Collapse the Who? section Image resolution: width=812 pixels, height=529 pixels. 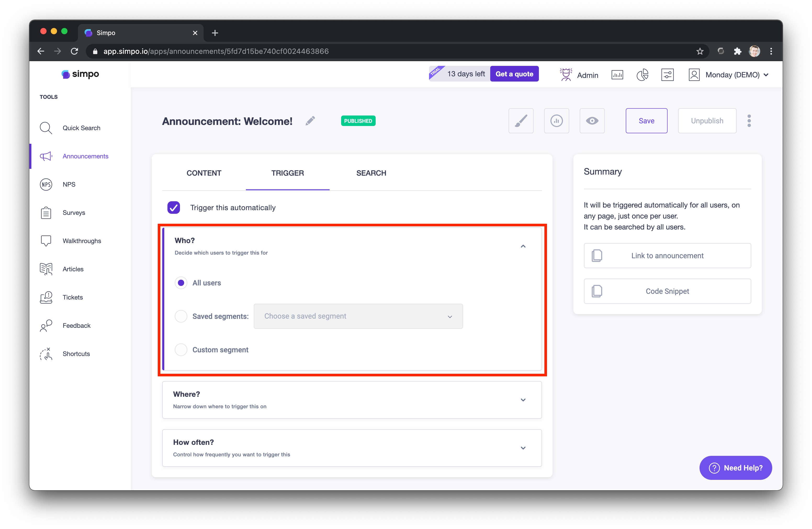pyautogui.click(x=523, y=246)
